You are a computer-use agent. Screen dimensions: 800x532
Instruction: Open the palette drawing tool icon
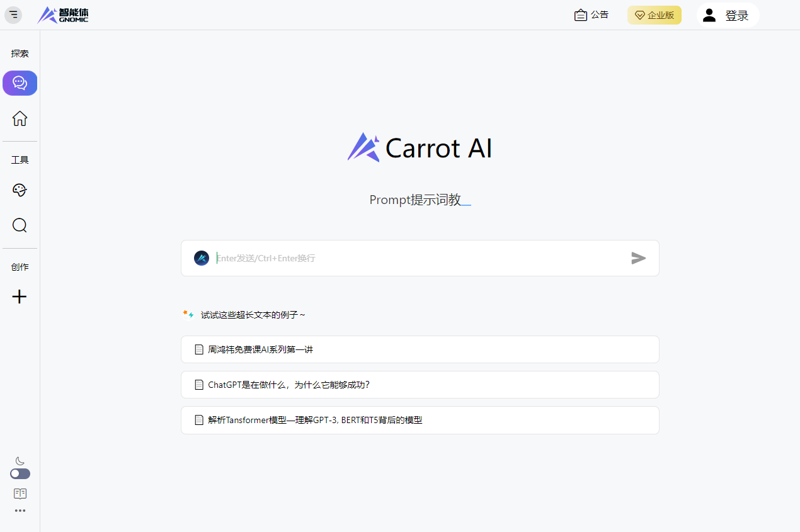[20, 190]
